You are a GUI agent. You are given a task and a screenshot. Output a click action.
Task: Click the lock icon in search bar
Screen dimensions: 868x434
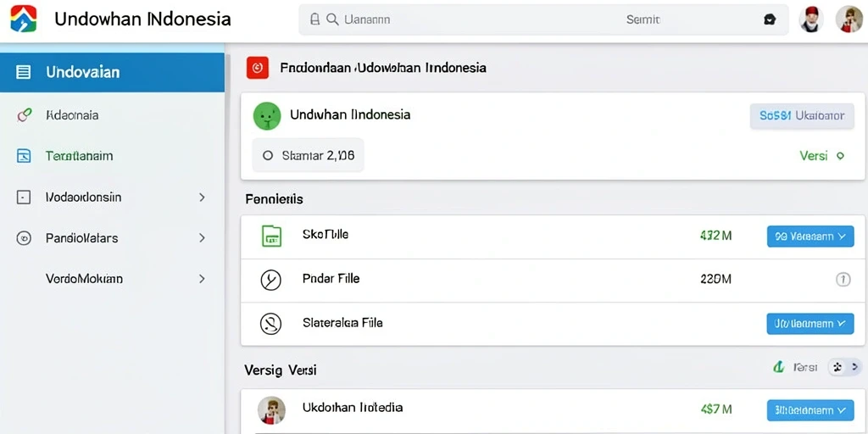pyautogui.click(x=315, y=19)
